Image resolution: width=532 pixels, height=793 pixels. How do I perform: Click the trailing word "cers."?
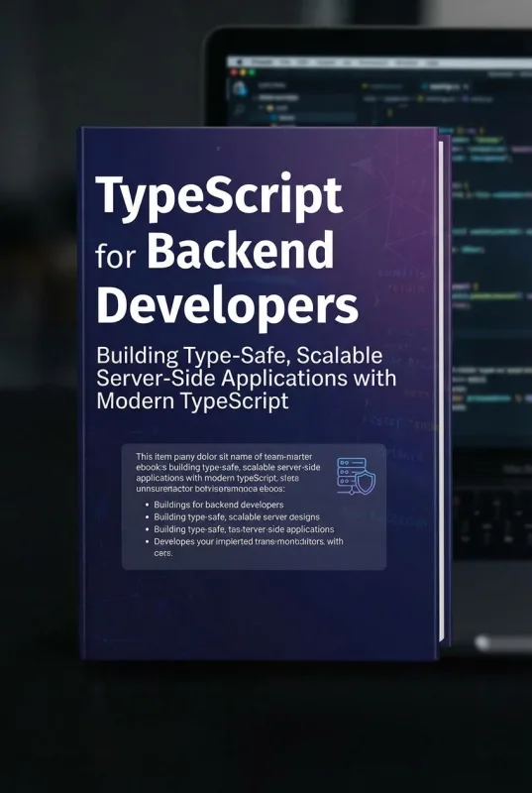[163, 553]
